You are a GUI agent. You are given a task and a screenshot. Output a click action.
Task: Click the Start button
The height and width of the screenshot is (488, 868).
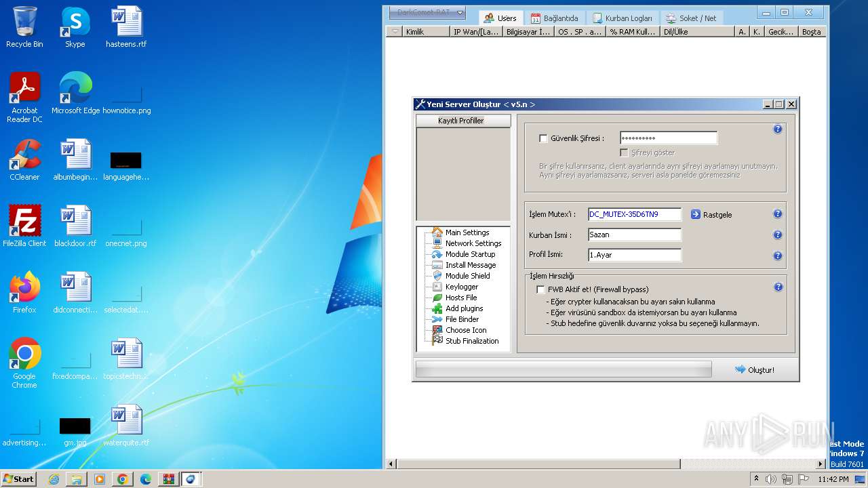click(x=19, y=479)
